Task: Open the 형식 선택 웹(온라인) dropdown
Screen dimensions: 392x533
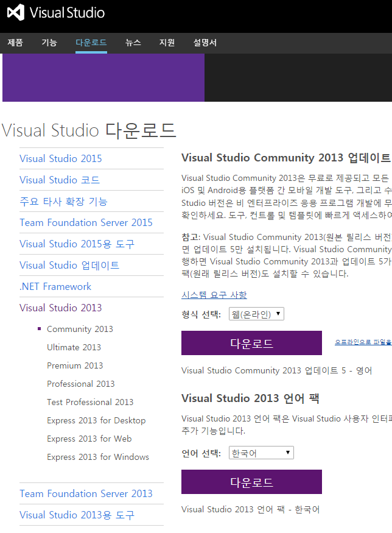Action: (x=256, y=314)
